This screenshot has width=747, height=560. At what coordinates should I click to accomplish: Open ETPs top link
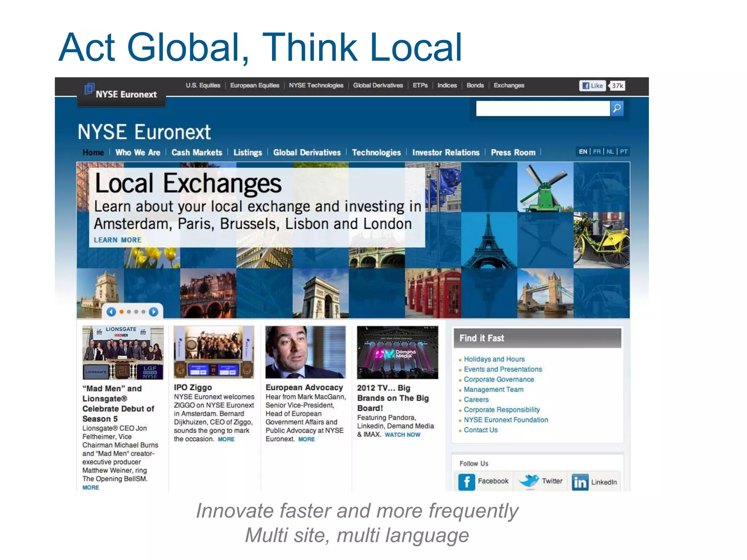click(x=420, y=85)
